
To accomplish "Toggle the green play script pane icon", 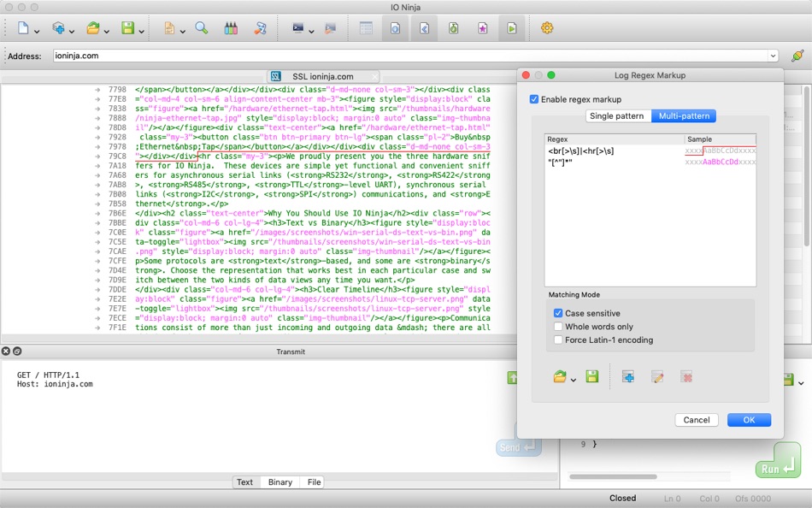I will (x=512, y=28).
